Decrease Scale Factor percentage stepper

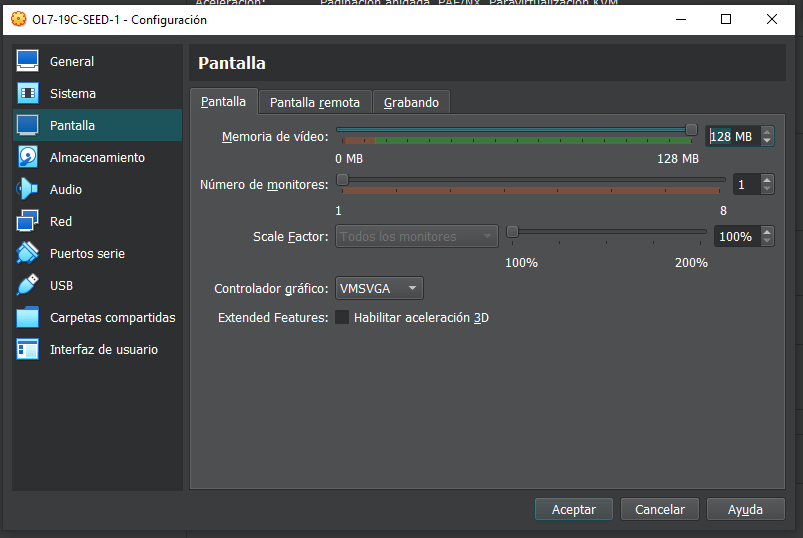click(767, 241)
